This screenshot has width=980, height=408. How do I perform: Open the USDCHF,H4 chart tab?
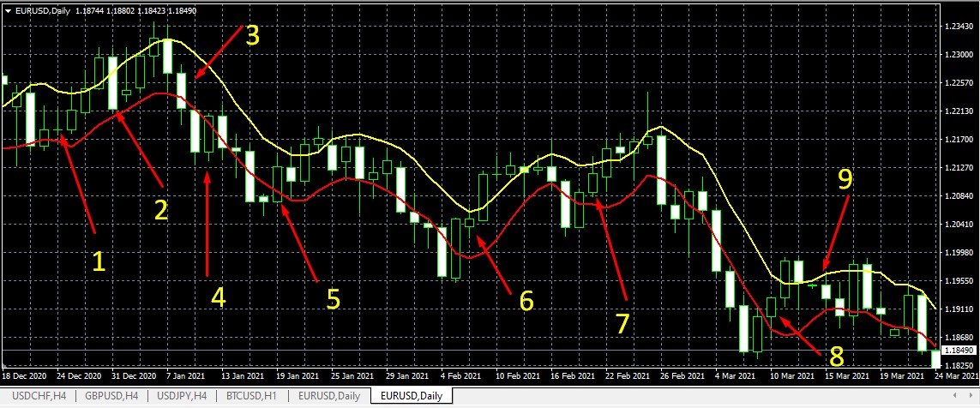36,396
